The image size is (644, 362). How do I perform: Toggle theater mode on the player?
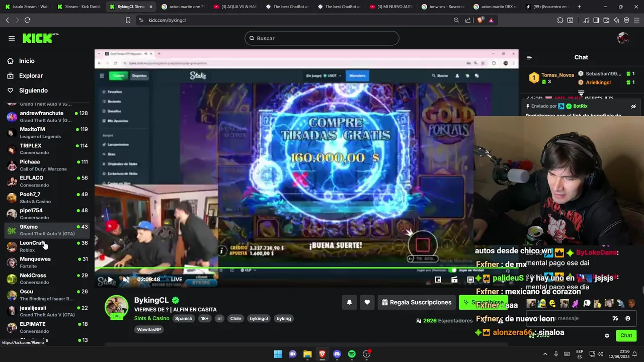470,280
